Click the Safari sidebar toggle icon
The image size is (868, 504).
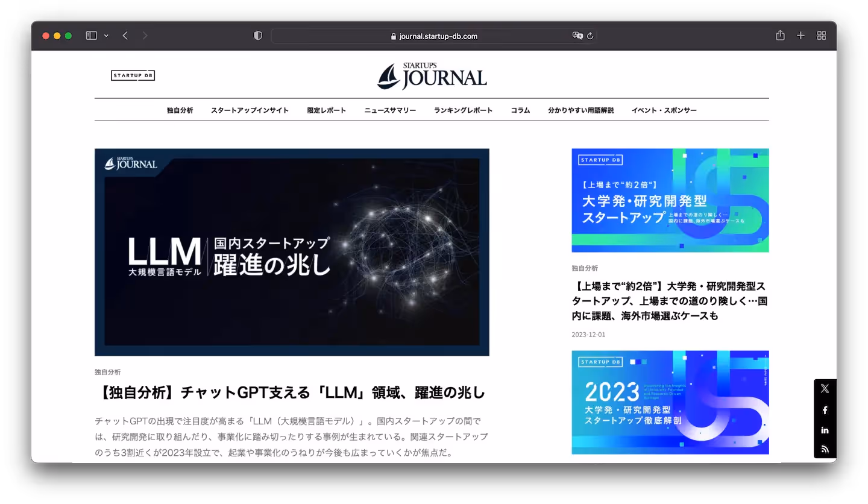coord(92,36)
